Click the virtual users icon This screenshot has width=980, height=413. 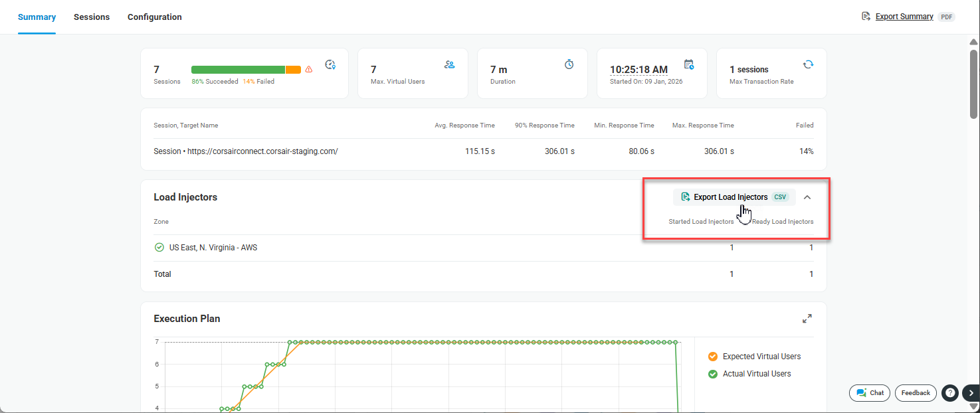[x=450, y=64]
